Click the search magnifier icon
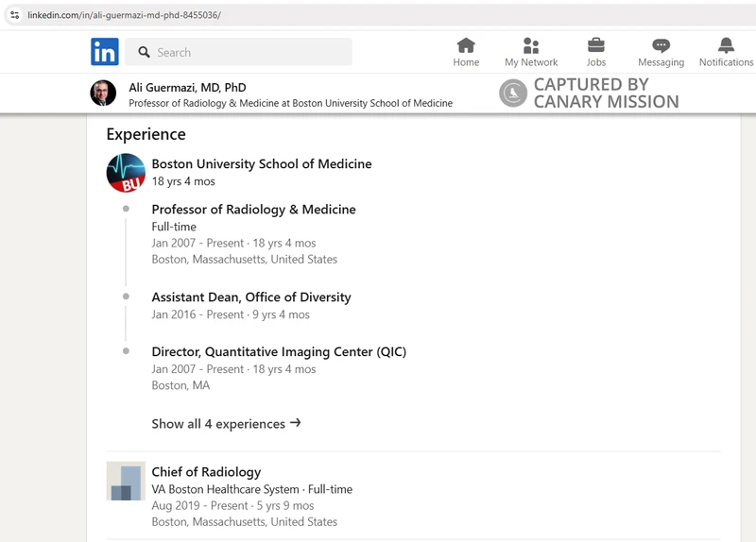Screen dimensions: 756x542 (144, 52)
